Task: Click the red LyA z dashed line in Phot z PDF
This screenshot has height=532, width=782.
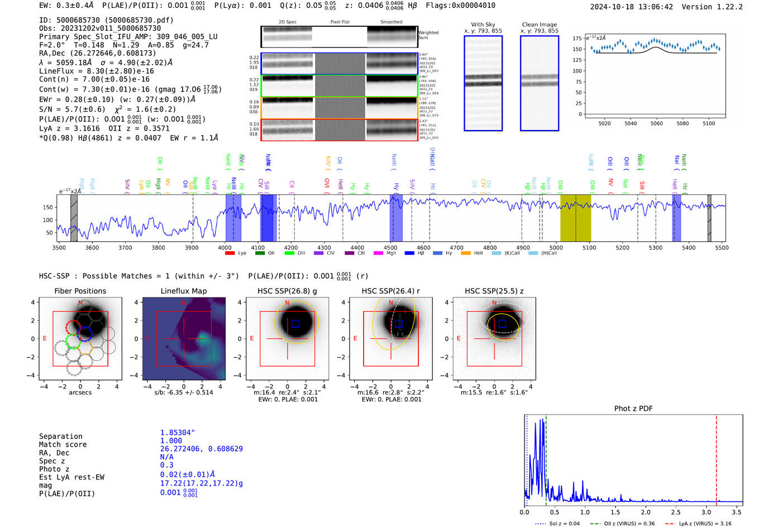Action: (716, 461)
